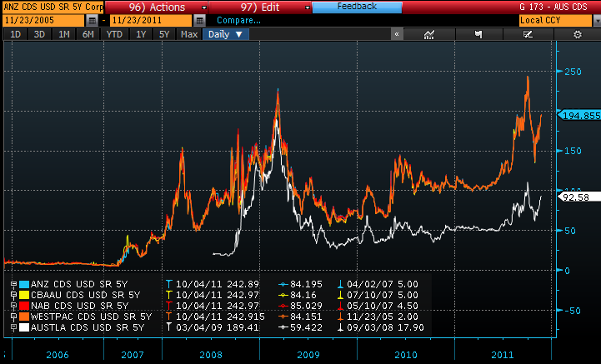Click the flag events icon in toolbar
601x364 pixels.
(x=478, y=34)
